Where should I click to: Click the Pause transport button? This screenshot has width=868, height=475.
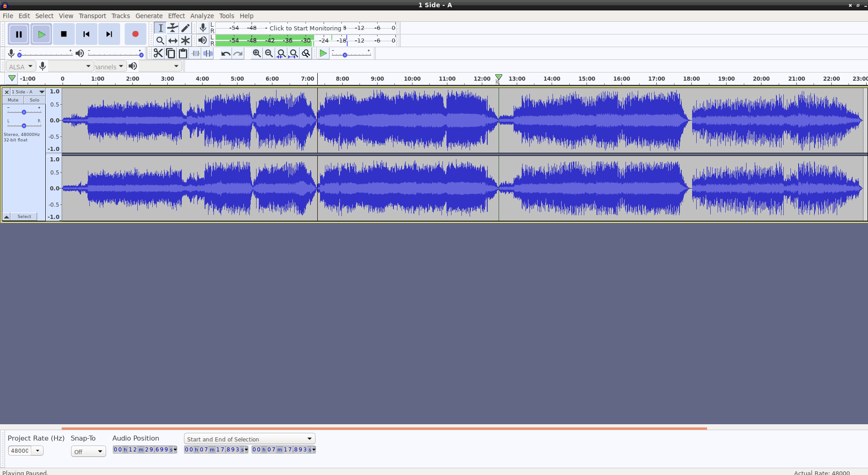(x=19, y=34)
